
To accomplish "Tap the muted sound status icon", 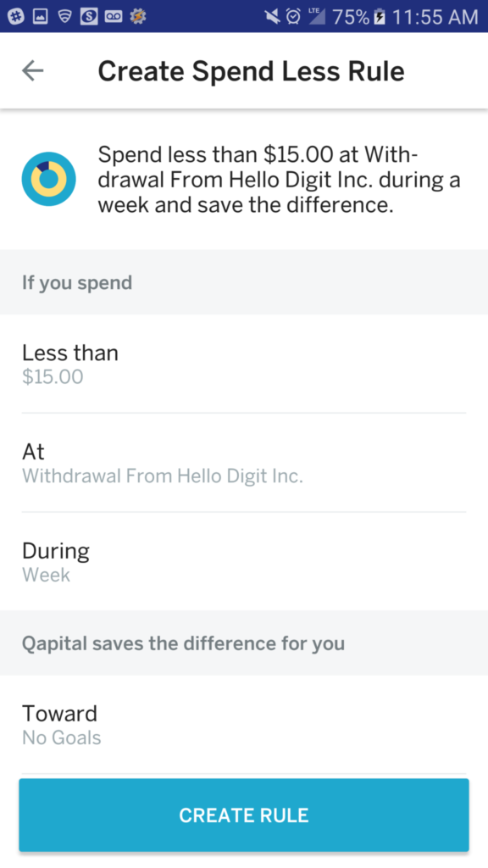I will (x=273, y=17).
